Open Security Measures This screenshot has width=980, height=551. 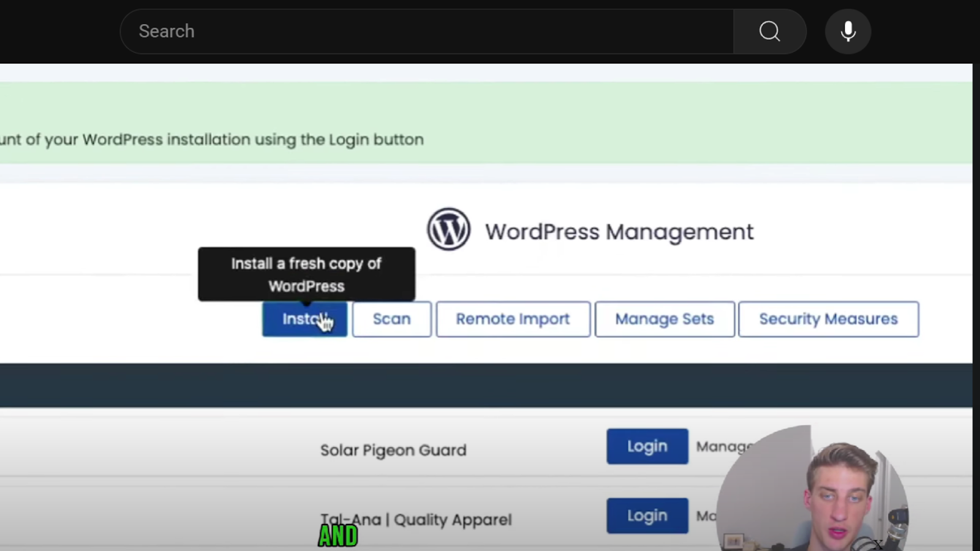click(x=828, y=319)
